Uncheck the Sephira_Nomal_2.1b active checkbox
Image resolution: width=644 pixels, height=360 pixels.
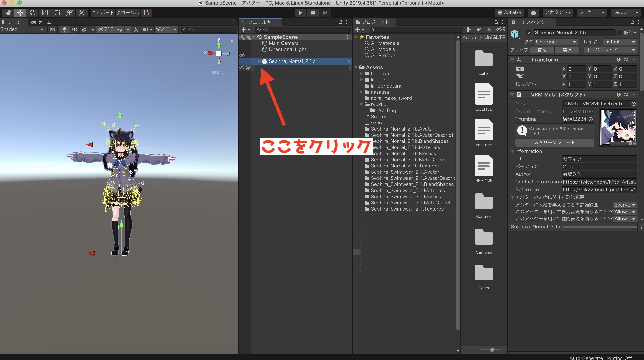(x=529, y=32)
